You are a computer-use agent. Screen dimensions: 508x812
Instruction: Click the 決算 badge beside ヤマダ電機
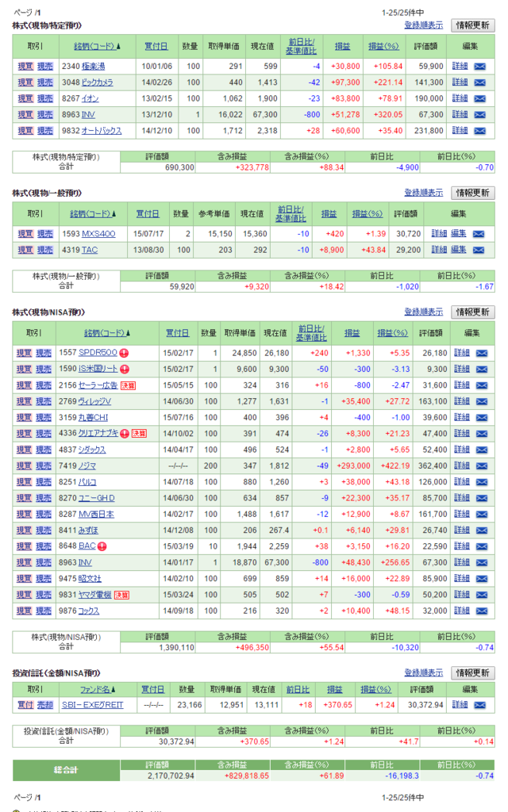(121, 595)
